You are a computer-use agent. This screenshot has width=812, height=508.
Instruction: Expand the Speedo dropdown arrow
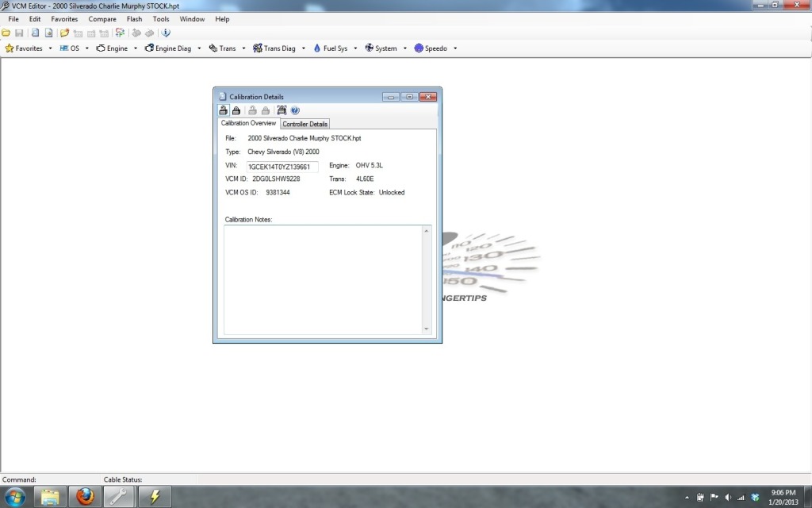click(454, 48)
